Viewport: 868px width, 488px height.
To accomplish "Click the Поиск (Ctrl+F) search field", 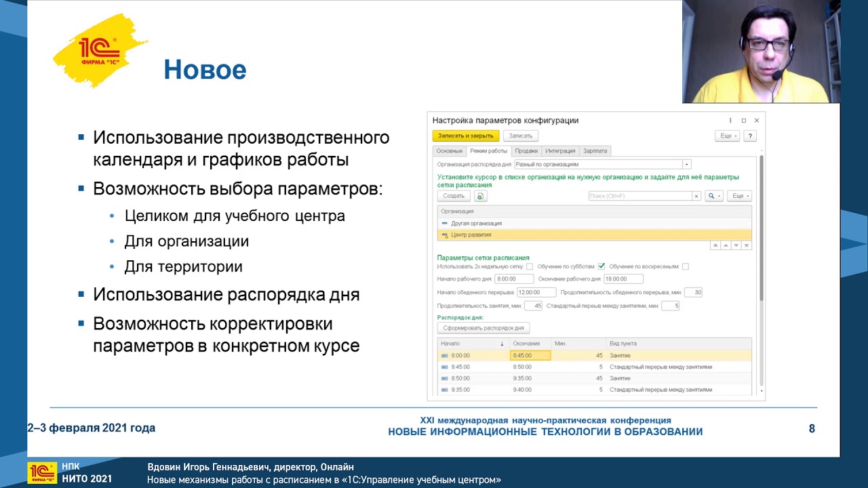I will click(639, 196).
